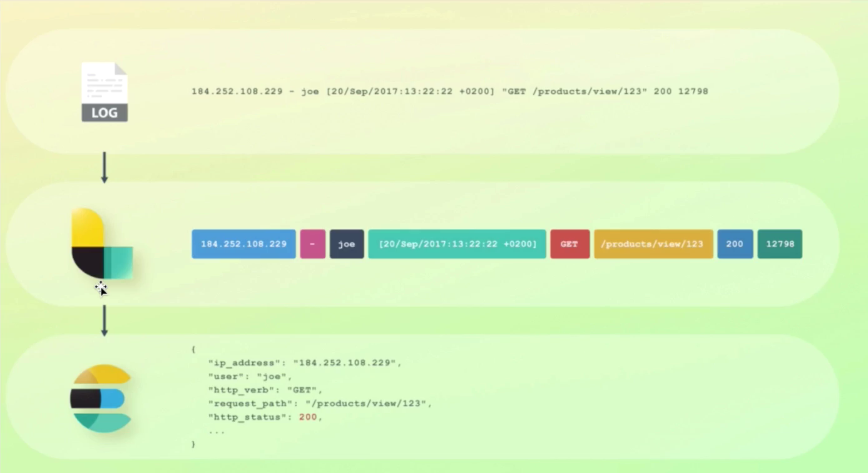Click the raw log line text at top
The height and width of the screenshot is (473, 868).
click(x=449, y=91)
